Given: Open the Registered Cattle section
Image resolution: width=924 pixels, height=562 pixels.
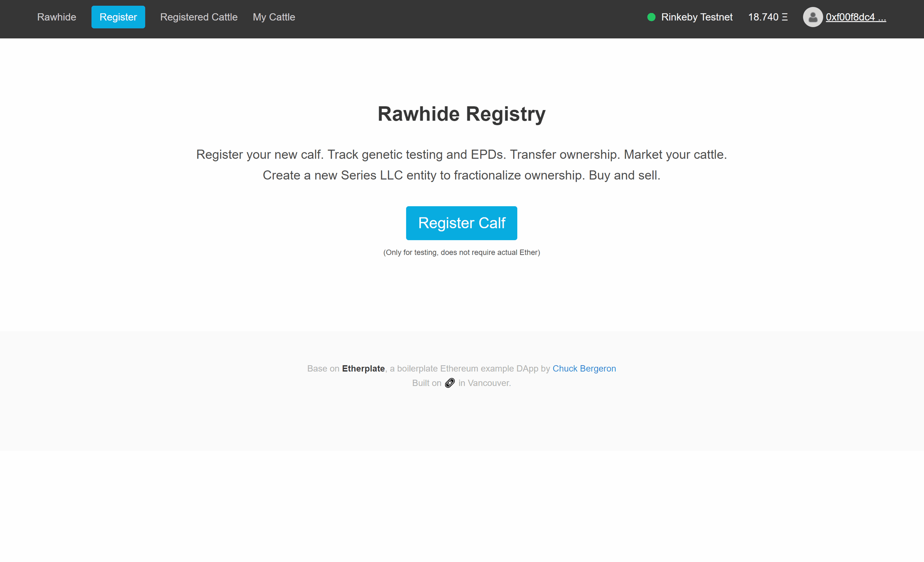Looking at the screenshot, I should point(198,17).
